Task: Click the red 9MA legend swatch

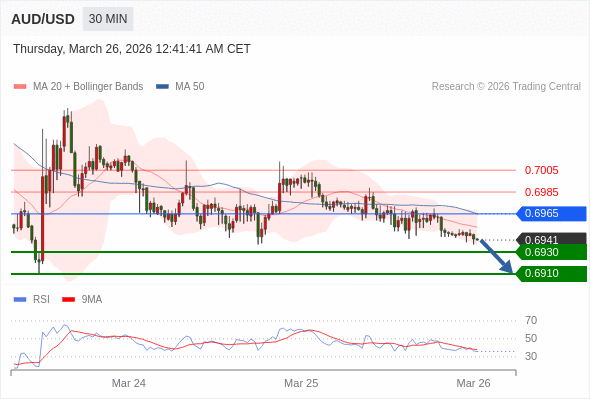Action: click(x=68, y=300)
